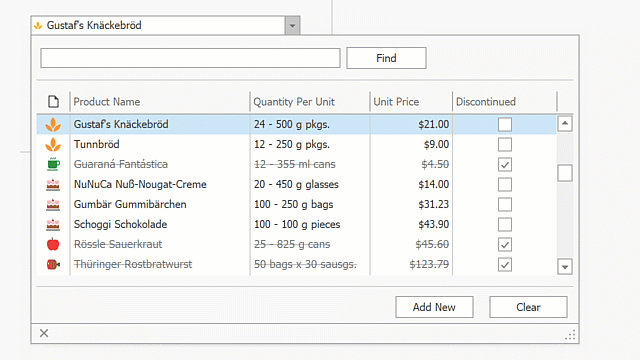The image size is (640, 360).
Task: Sort by Unit Price column header
Action: pos(411,102)
